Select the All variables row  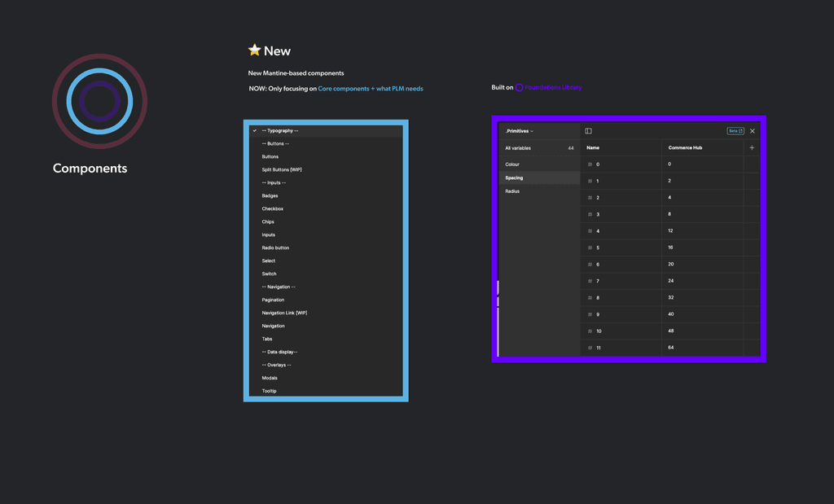click(x=539, y=148)
